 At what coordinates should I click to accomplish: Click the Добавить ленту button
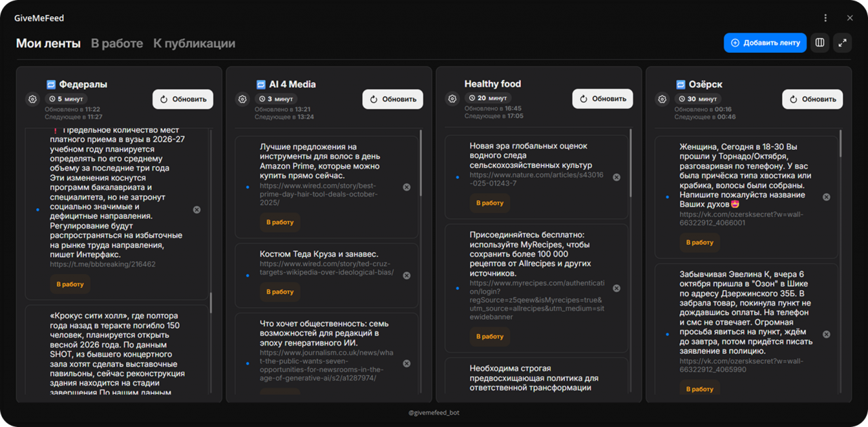[x=765, y=43]
